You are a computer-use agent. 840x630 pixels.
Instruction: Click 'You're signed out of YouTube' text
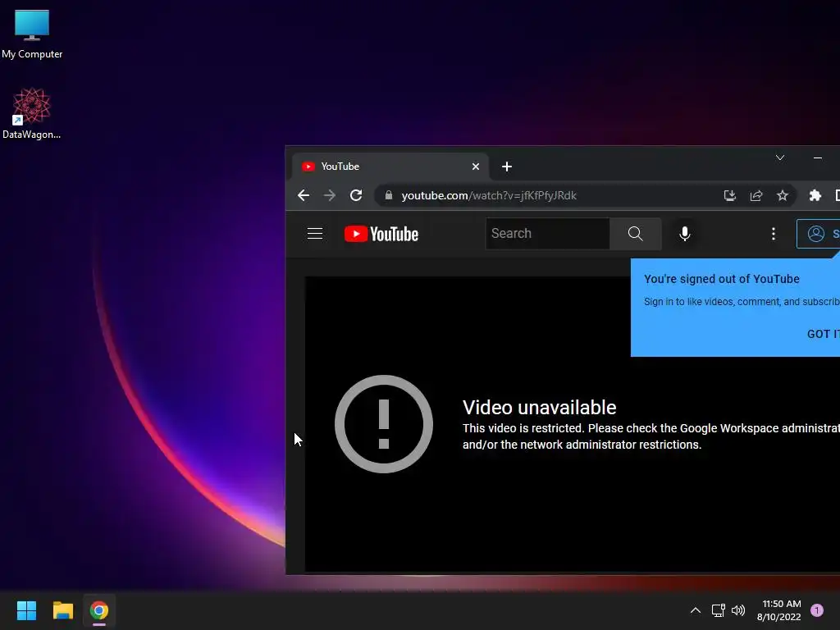(x=722, y=279)
